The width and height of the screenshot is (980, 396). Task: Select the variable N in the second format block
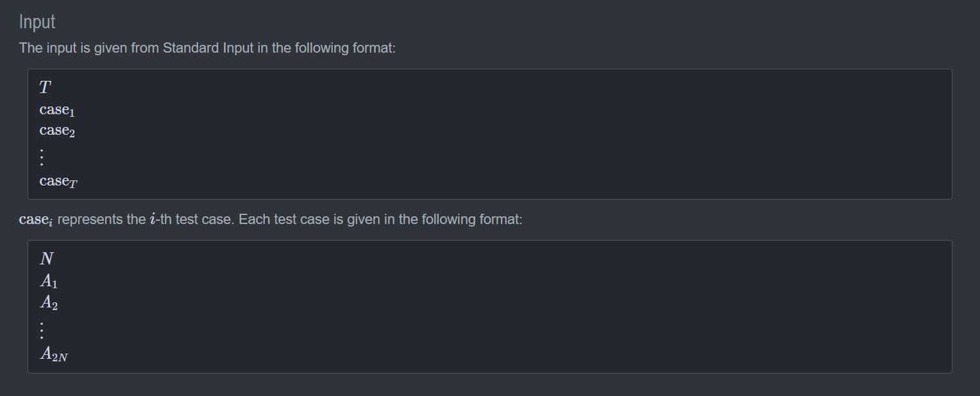[47, 259]
